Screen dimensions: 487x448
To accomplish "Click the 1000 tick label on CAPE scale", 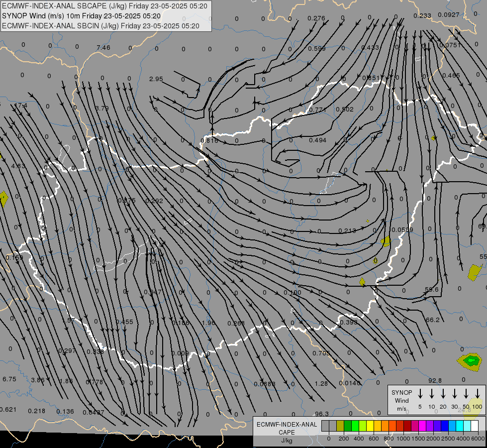I will [403, 439].
